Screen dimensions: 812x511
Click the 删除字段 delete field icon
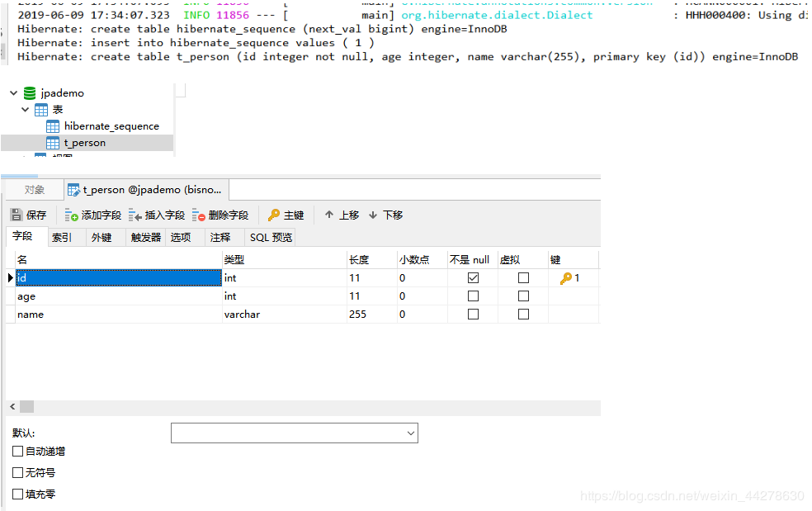[220, 215]
